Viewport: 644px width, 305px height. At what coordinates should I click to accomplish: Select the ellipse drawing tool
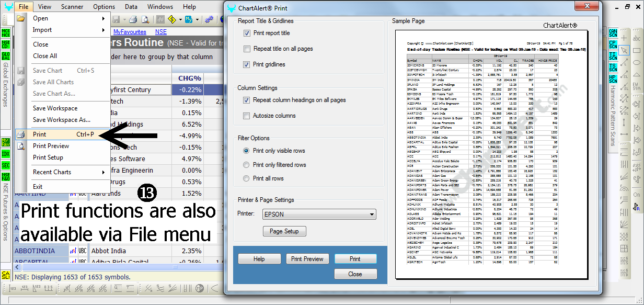click(637, 62)
